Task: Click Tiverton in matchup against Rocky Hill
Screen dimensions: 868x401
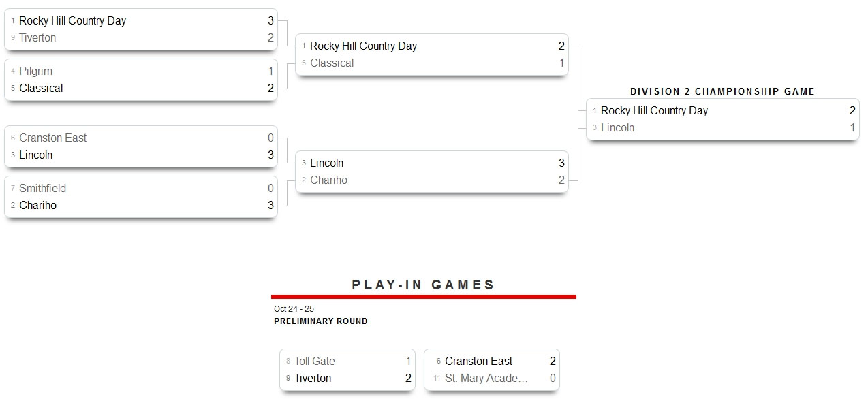Action: pos(37,38)
